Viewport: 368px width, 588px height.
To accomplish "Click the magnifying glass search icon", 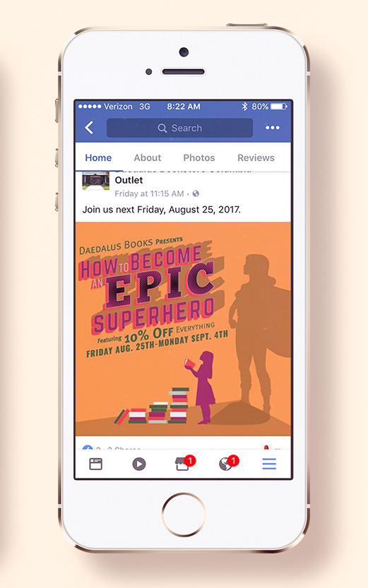I will point(162,128).
